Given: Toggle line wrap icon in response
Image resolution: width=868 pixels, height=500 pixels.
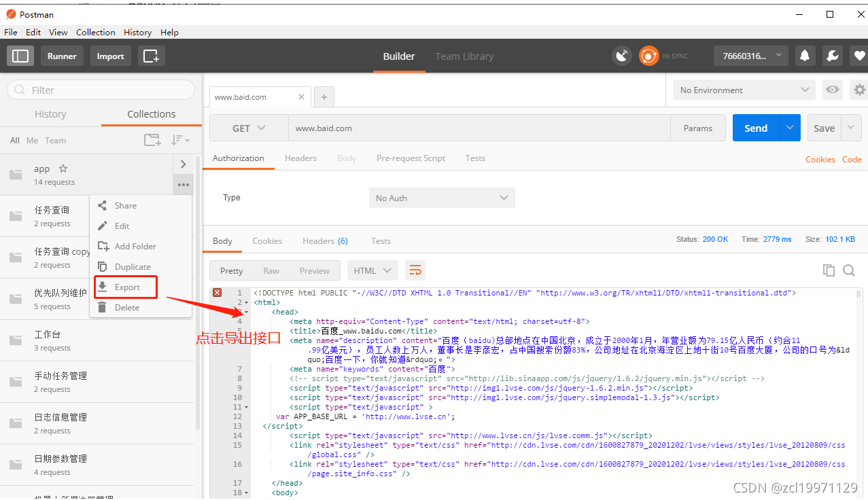Looking at the screenshot, I should click(415, 270).
